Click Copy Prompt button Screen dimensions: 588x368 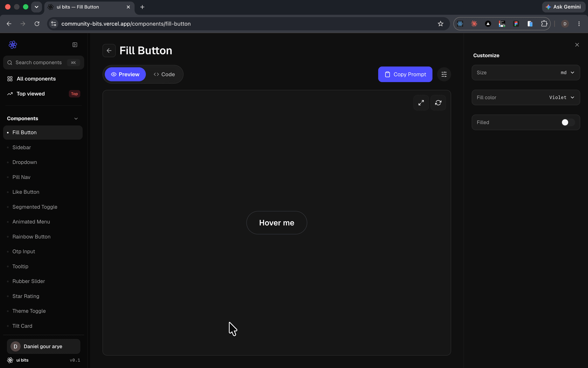click(405, 74)
